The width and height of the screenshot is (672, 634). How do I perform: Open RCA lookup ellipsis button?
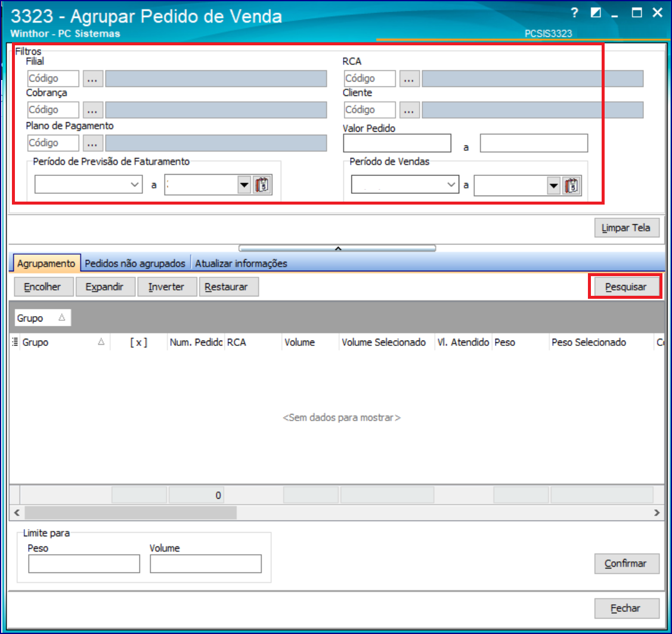click(409, 79)
